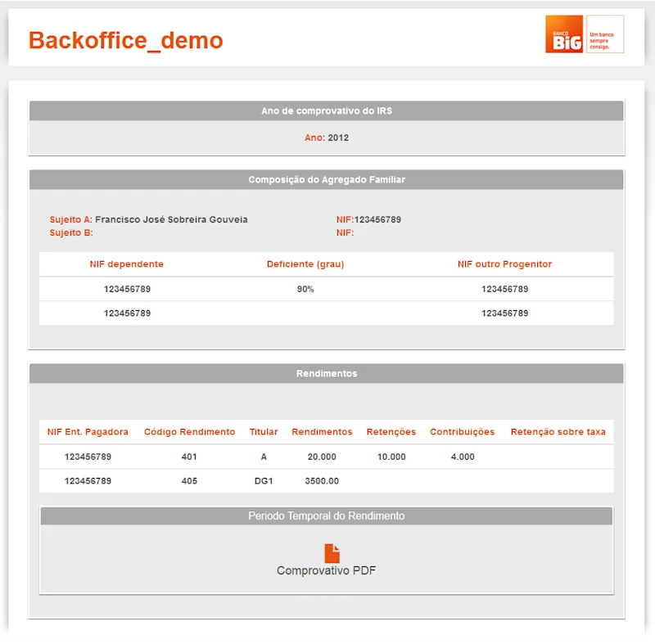655x644 pixels.
Task: Click the Ano de comprovativo do IRS header
Action: (326, 110)
